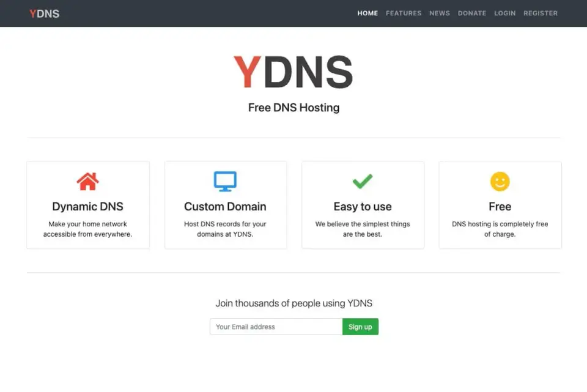This screenshot has width=587, height=392.
Task: Click 'Host DNS records for your domains' text
Action: point(225,229)
